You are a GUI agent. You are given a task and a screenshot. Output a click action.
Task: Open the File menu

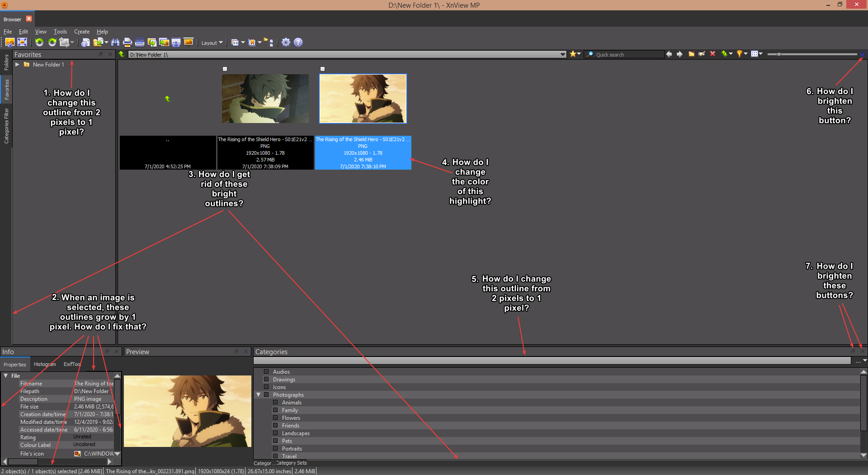coord(8,32)
